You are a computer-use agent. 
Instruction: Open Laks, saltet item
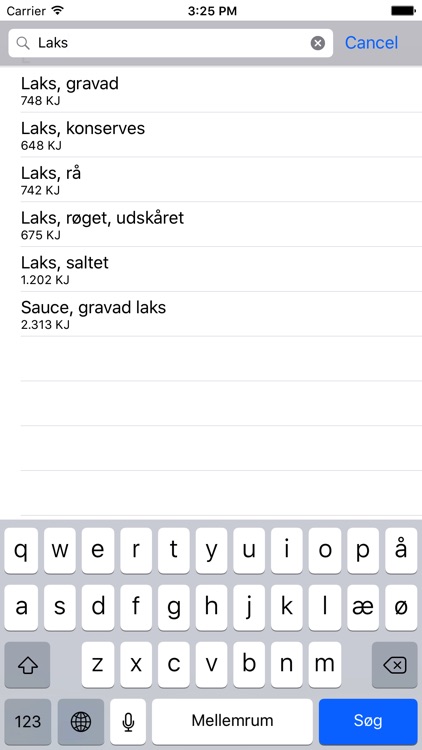click(221, 269)
